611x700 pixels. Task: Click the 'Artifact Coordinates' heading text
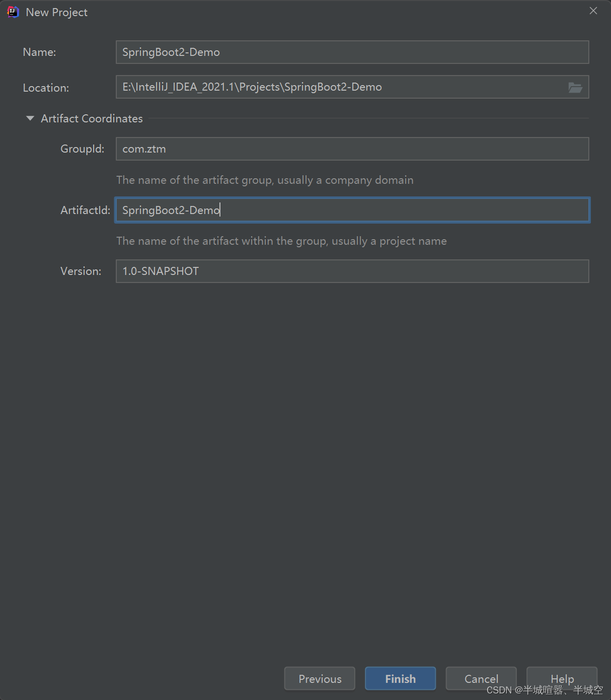coord(92,118)
